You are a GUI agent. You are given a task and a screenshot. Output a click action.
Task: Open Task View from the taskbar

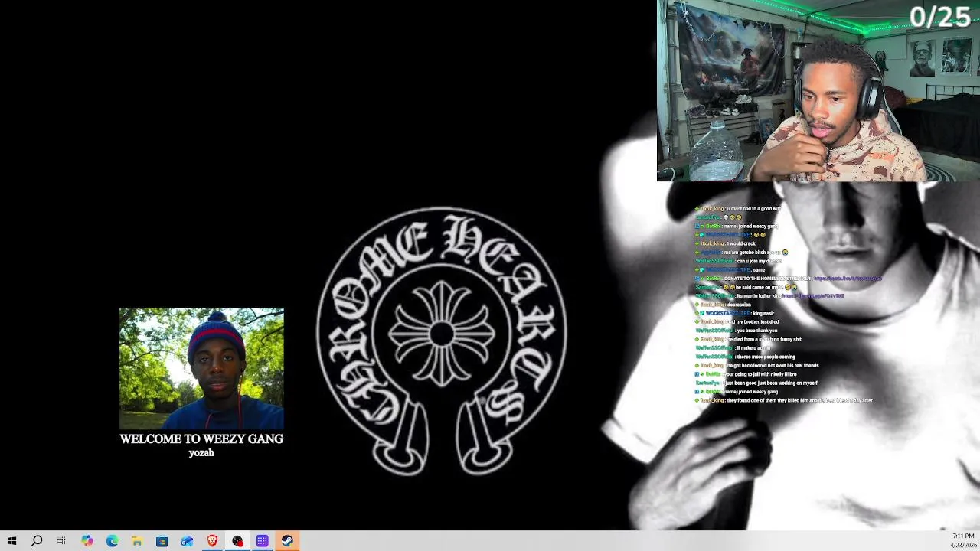point(61,541)
